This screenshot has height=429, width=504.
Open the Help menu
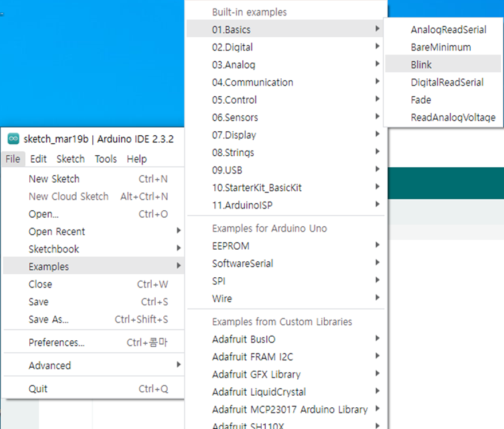137,159
